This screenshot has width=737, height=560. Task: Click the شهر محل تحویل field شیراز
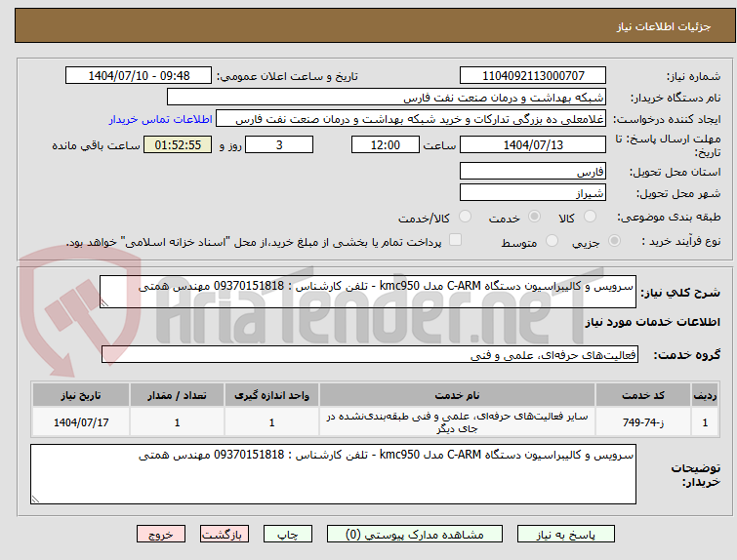[x=533, y=192]
